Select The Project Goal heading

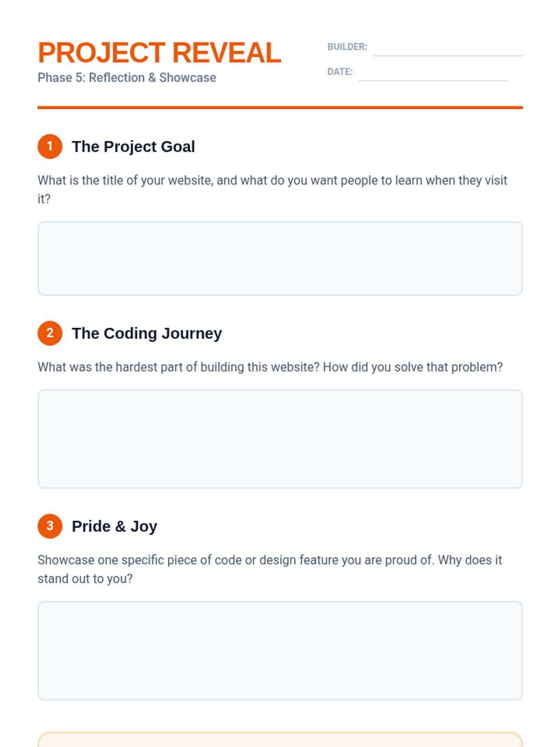point(133,147)
